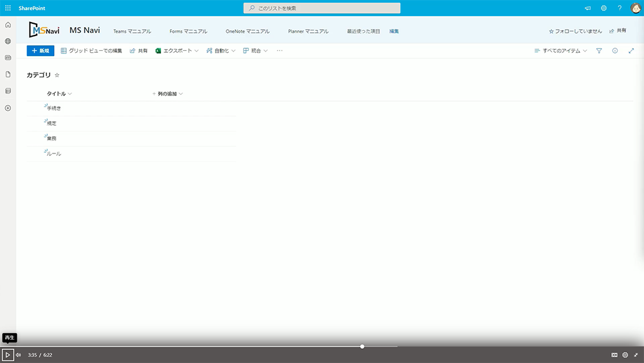Click グリッド ビューでの編集
The width and height of the screenshot is (644, 363).
[x=91, y=50]
